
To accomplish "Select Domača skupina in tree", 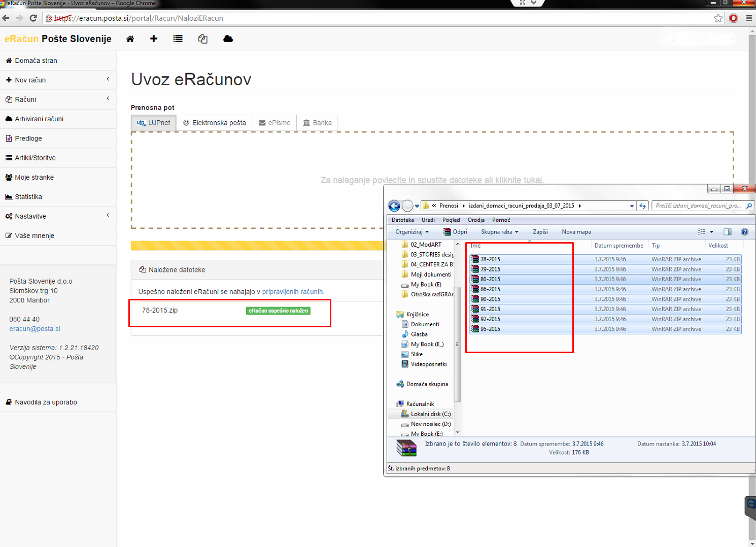I will click(x=427, y=384).
